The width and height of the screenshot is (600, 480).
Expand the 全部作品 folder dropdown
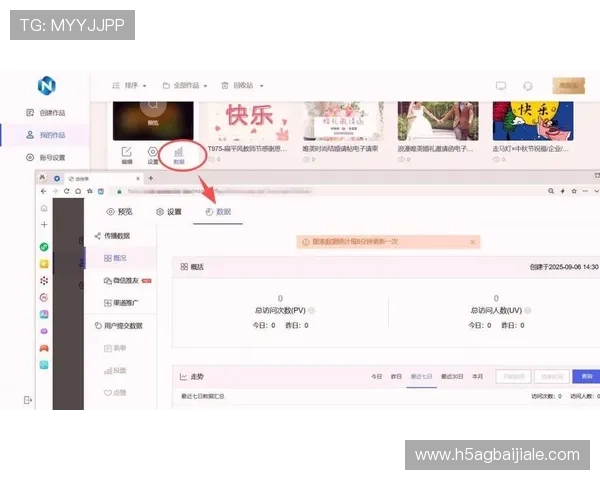click(185, 86)
